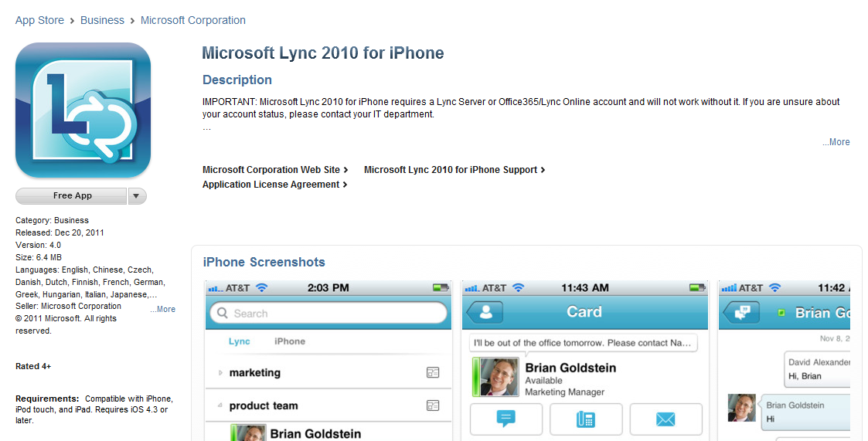868x441 pixels.
Task: Click the magnifier icon in the search field
Action: (223, 314)
